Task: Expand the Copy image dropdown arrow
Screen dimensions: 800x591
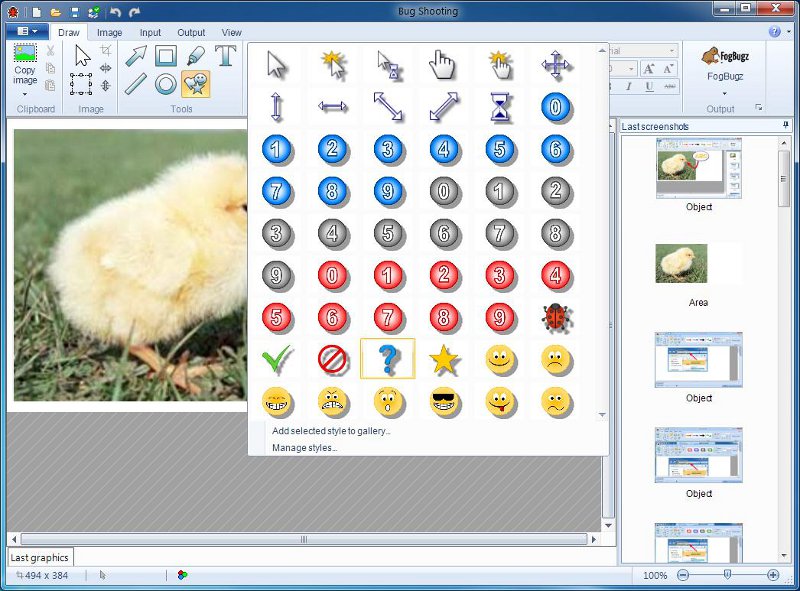Action: tap(24, 93)
